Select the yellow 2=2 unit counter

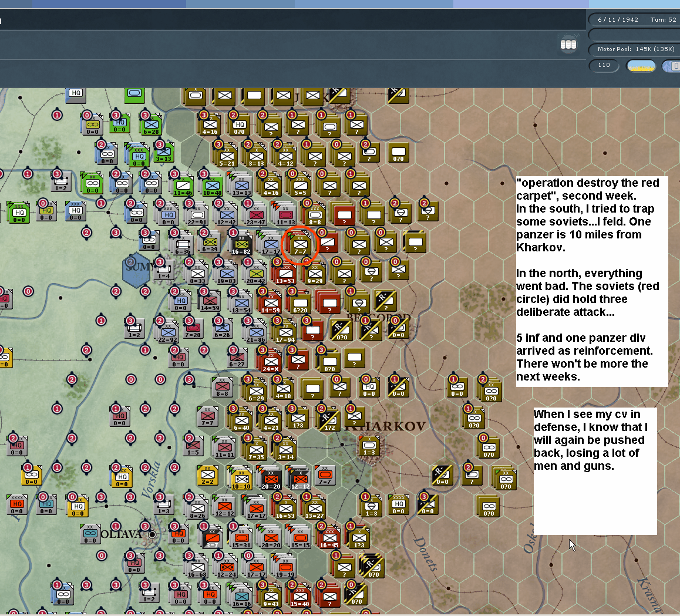point(207,476)
